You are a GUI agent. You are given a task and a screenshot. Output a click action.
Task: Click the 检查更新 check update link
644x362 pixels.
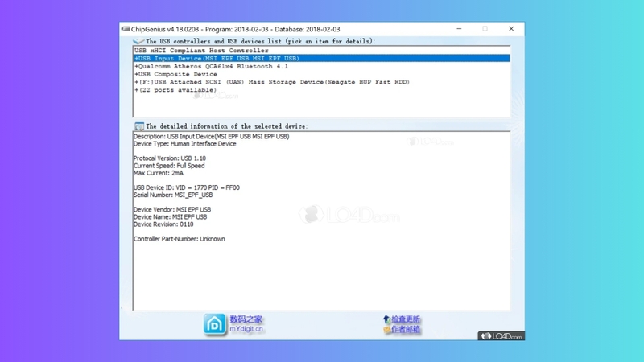(406, 319)
